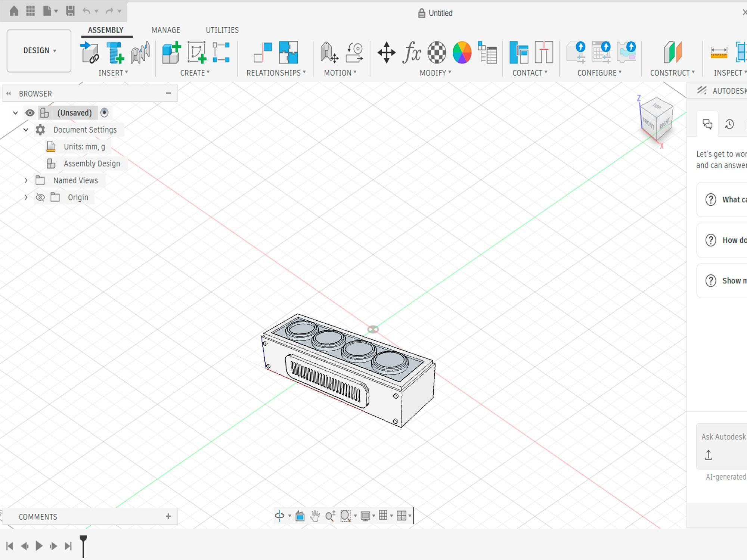Image resolution: width=747 pixels, height=560 pixels.
Task: Click the Interference contact icon
Action: click(x=544, y=52)
